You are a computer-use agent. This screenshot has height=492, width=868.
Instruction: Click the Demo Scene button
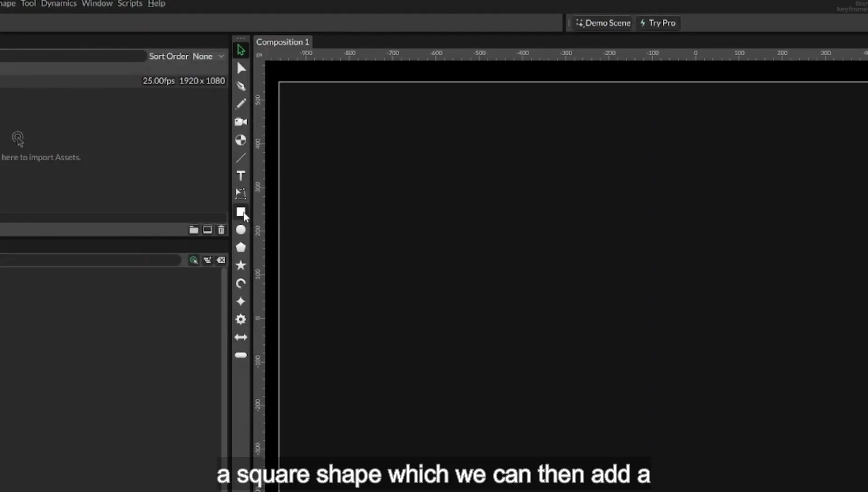603,23
